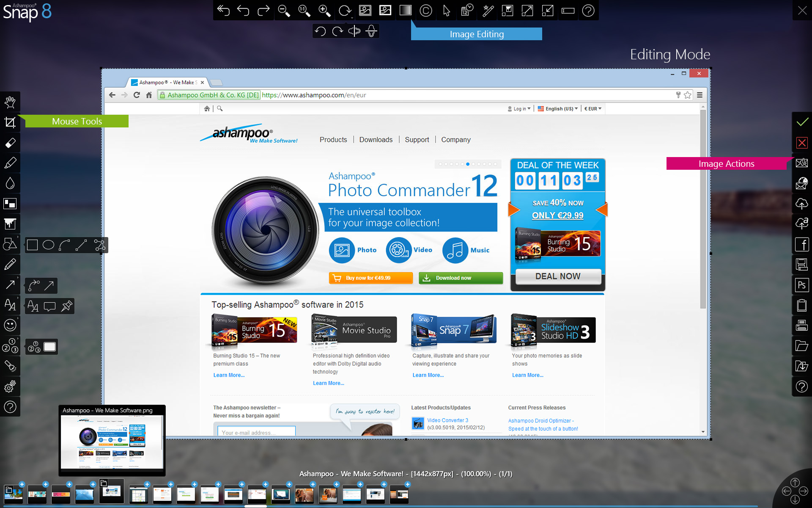
Task: Select the speech bubble text tool
Action: 50,306
